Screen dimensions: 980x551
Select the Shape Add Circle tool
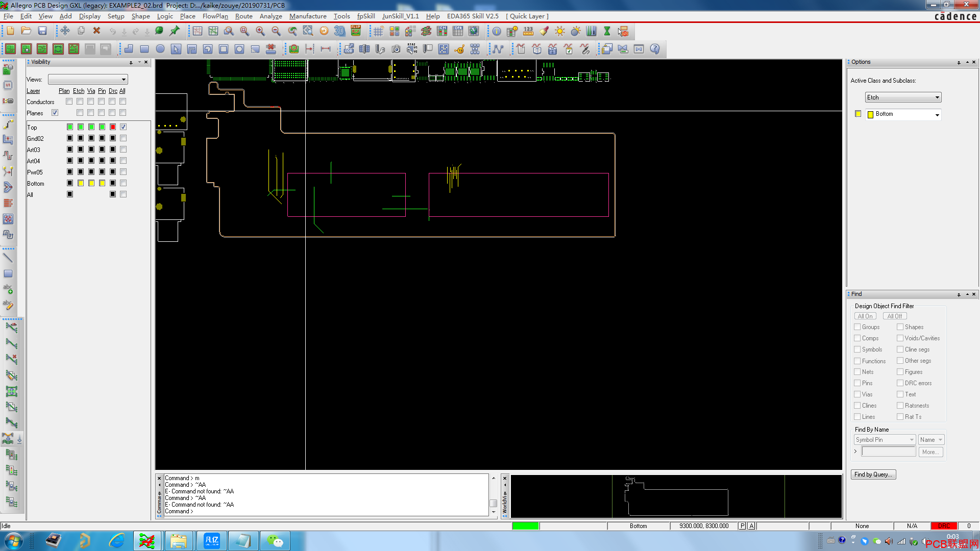coord(160,49)
